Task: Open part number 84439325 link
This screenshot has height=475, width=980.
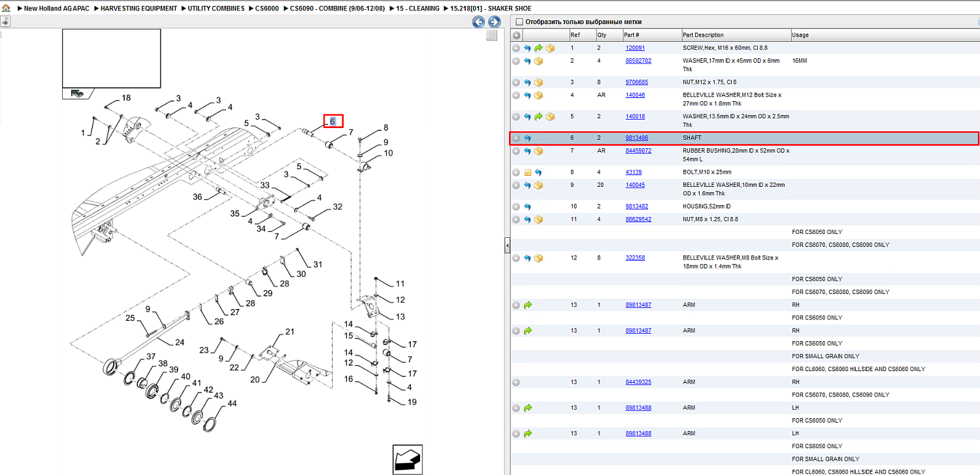Action: tap(638, 382)
